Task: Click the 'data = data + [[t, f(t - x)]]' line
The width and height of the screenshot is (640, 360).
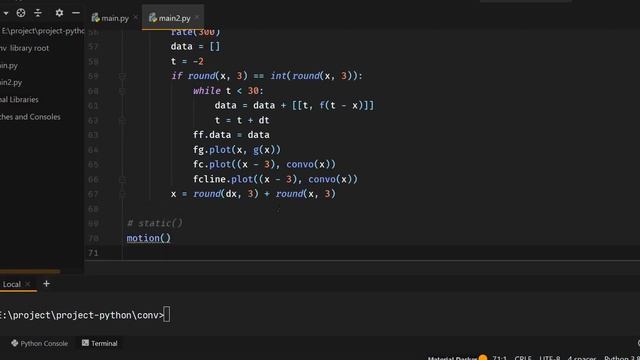Action: point(294,105)
